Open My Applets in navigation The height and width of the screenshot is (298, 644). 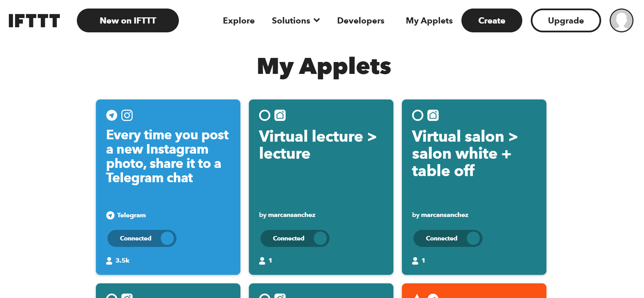pyautogui.click(x=429, y=21)
